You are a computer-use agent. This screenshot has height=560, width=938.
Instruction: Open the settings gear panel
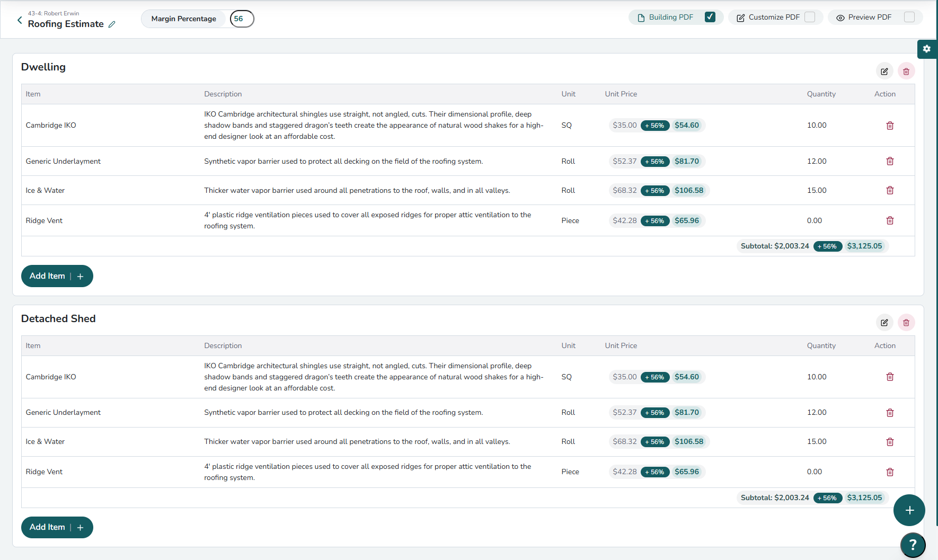click(926, 49)
